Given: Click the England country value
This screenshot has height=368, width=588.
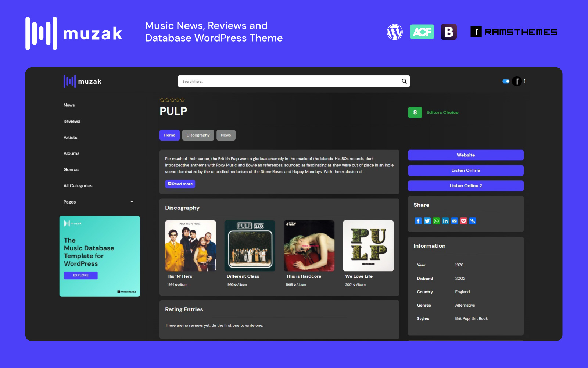Looking at the screenshot, I should point(462,292).
